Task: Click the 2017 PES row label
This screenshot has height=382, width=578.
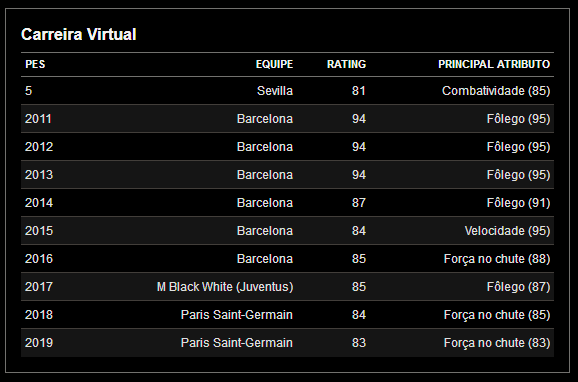Action: [x=39, y=287]
